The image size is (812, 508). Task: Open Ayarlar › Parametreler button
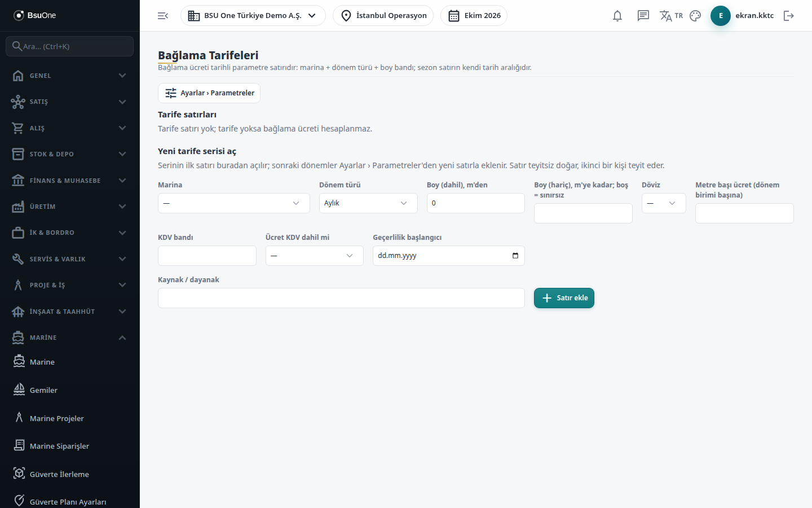[x=209, y=93]
